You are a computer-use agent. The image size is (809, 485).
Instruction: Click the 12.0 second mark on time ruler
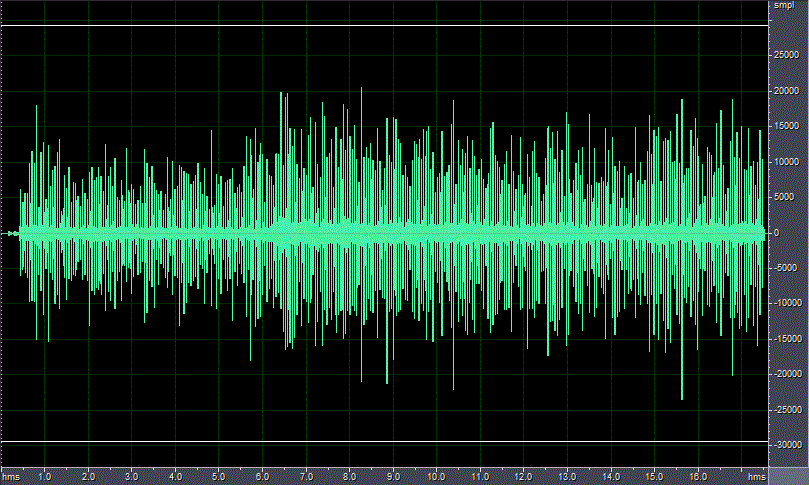pyautogui.click(x=523, y=477)
